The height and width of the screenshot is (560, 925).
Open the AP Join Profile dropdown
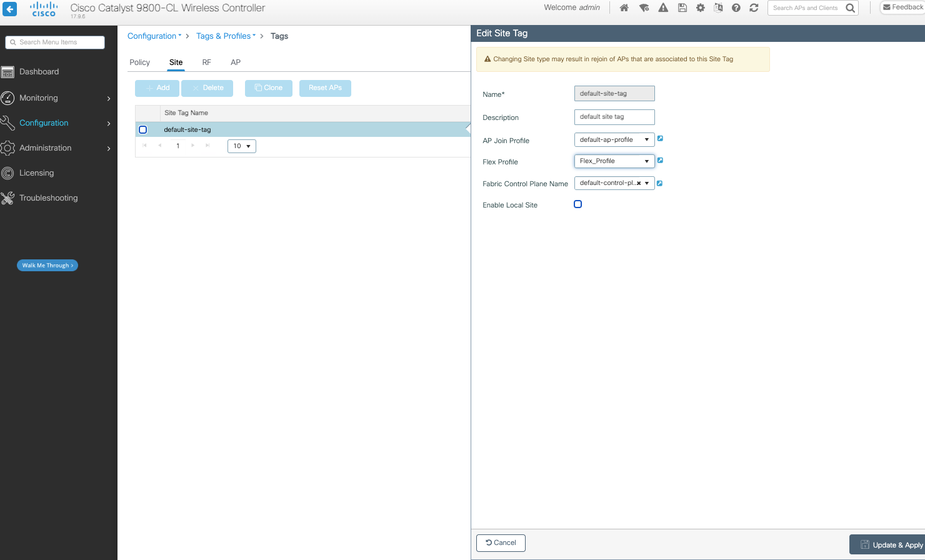click(614, 140)
